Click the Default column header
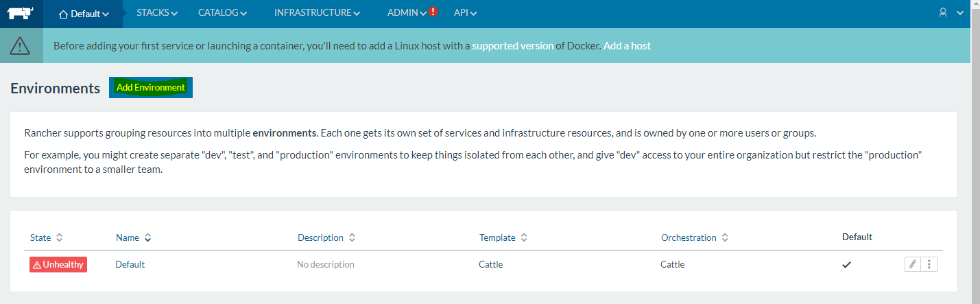The image size is (980, 304). pyautogui.click(x=857, y=237)
